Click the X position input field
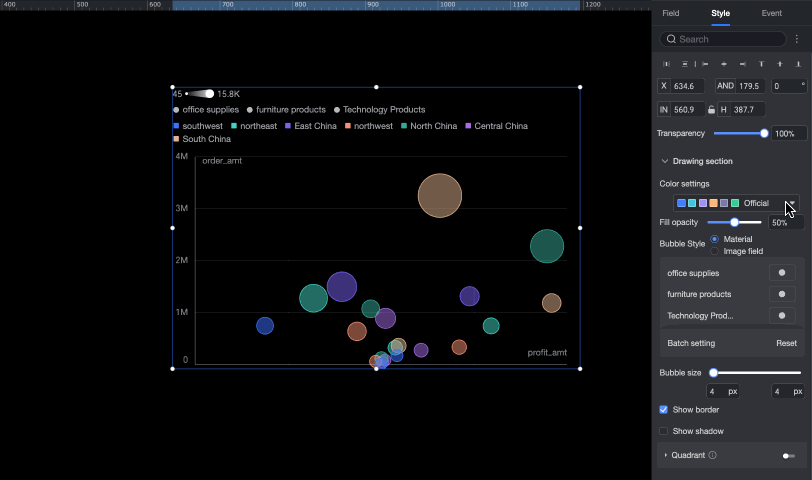The image size is (812, 480). point(681,86)
